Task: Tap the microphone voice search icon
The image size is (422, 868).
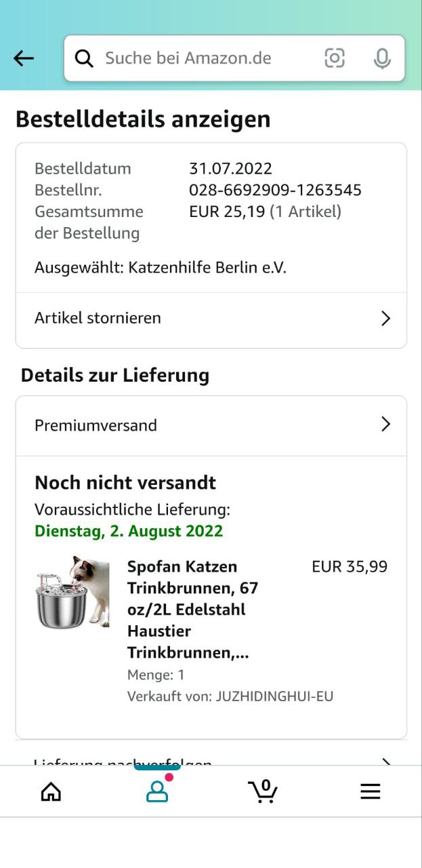Action: pos(382,58)
